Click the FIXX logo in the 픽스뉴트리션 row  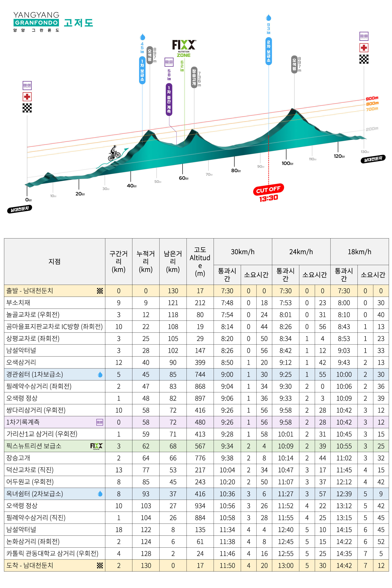tap(97, 446)
